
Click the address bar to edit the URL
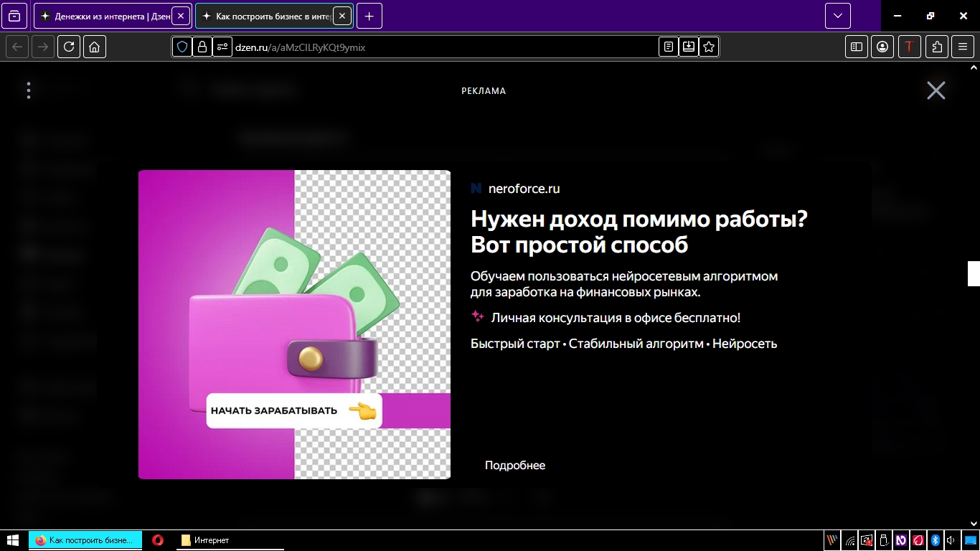pyautogui.click(x=430, y=47)
